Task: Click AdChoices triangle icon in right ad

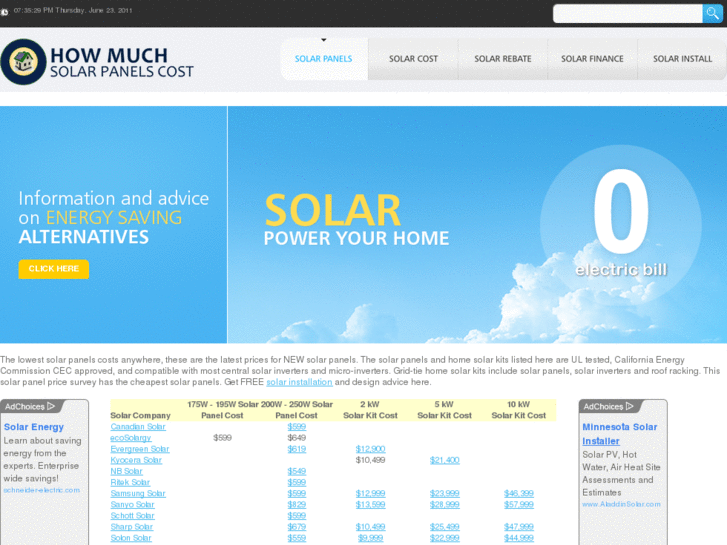Action: point(630,406)
